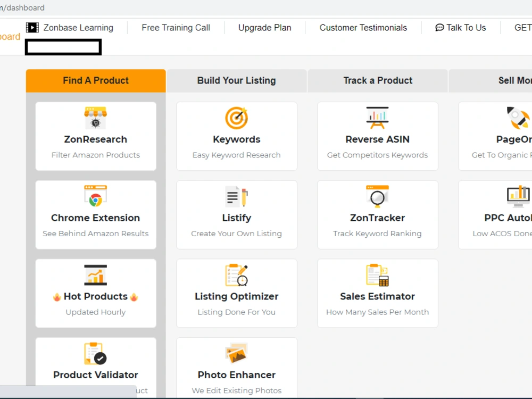532x399 pixels.
Task: Click the Keywords target icon
Action: tap(237, 118)
